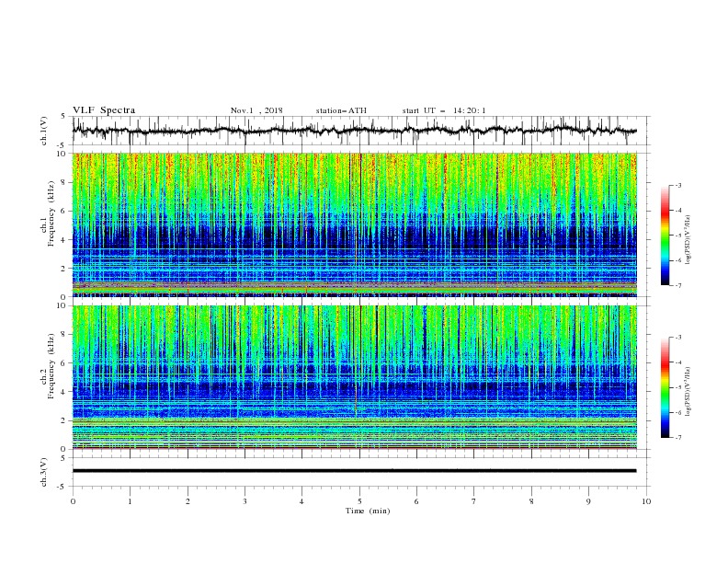Click the "ch.3(V)" axis label
The height and width of the screenshot is (563, 728).
(44, 472)
